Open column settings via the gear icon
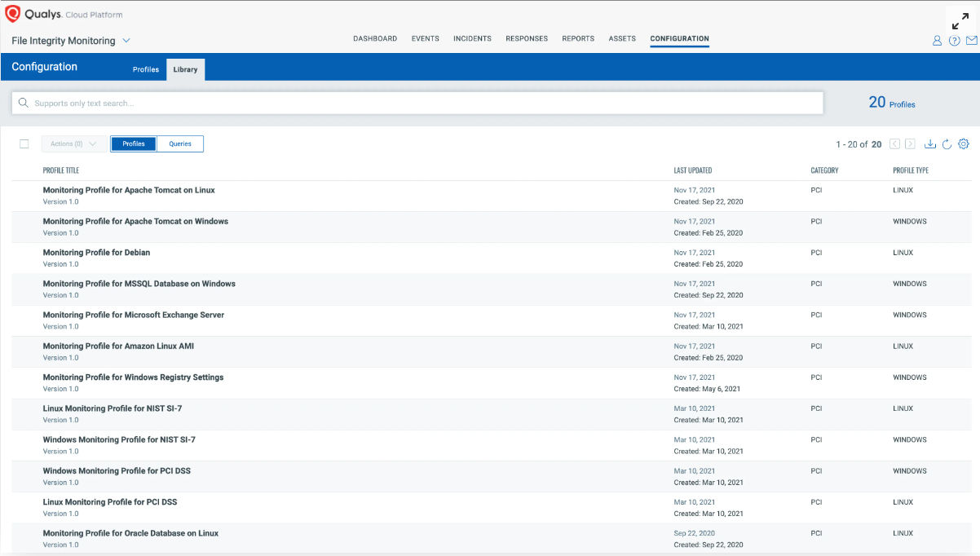 tap(963, 143)
